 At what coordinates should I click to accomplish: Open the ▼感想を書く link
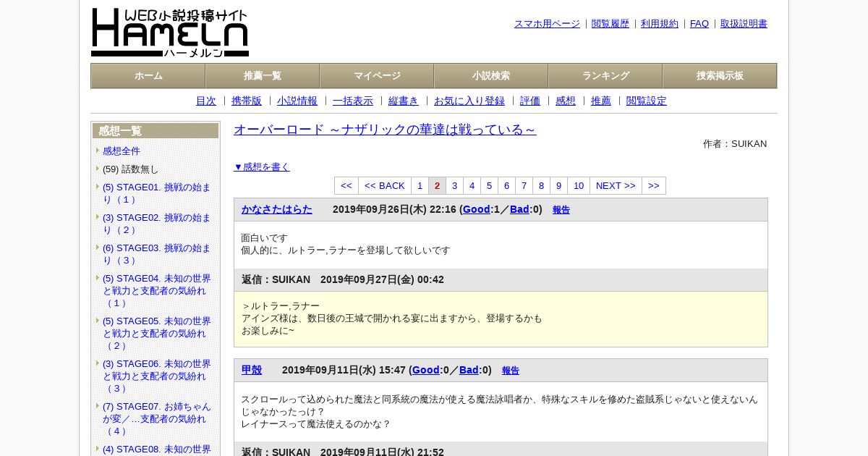point(262,167)
